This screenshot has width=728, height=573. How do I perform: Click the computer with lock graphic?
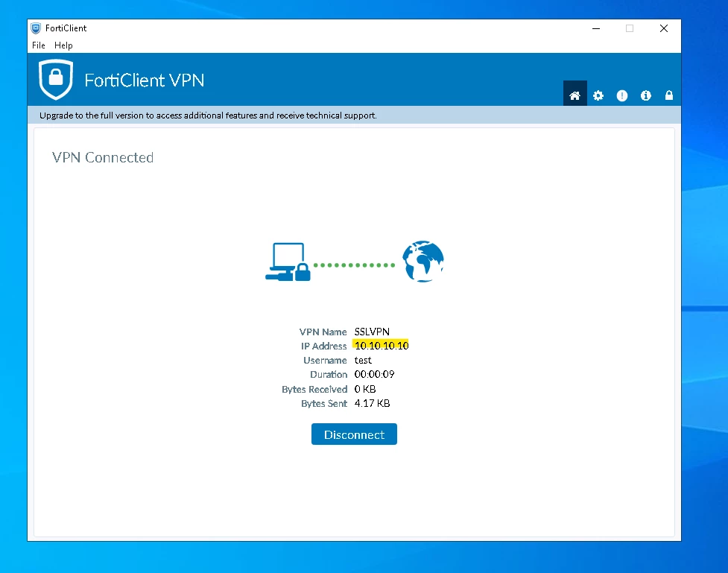(x=288, y=262)
